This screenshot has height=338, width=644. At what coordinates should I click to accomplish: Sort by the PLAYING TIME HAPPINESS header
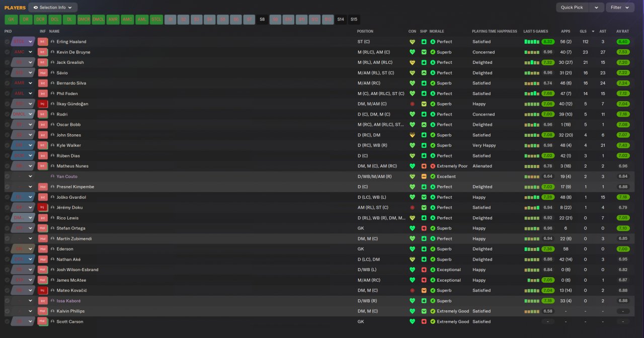[495, 31]
